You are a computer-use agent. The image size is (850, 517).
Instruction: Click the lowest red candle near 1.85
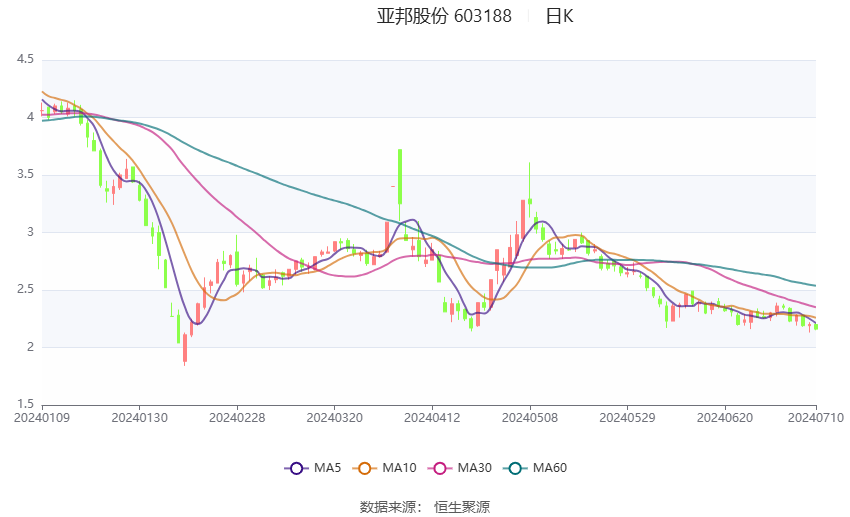(x=185, y=348)
